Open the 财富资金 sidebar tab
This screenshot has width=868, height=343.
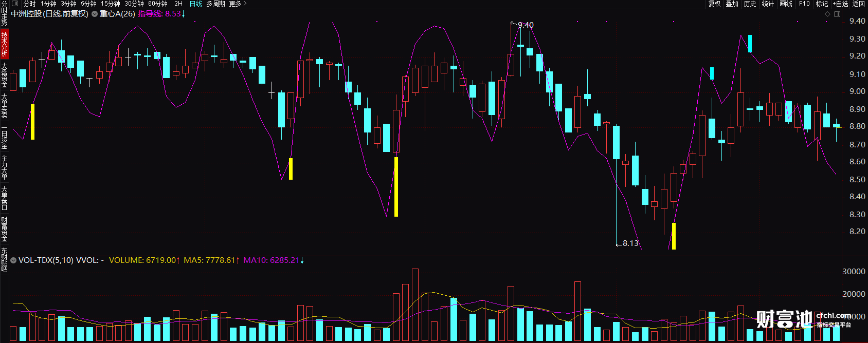pos(4,230)
